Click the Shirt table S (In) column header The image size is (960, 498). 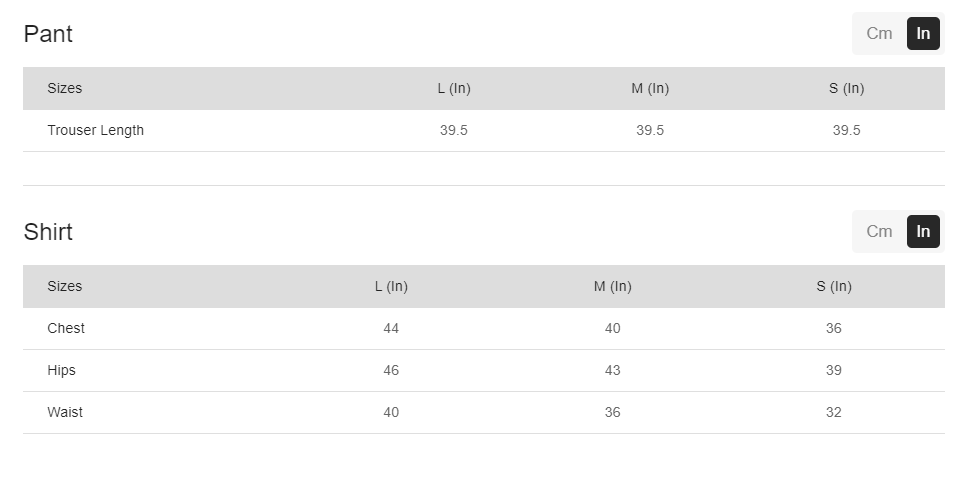coord(834,286)
